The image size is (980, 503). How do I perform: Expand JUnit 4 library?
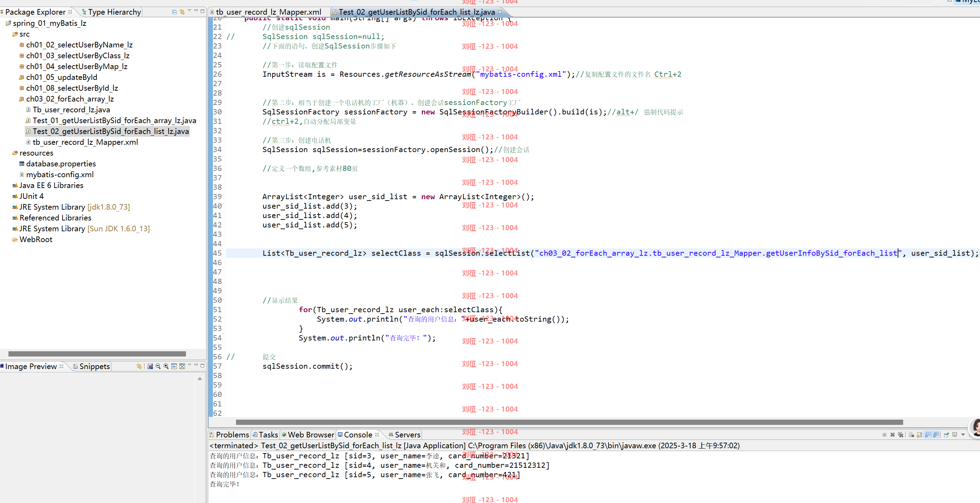(x=28, y=196)
